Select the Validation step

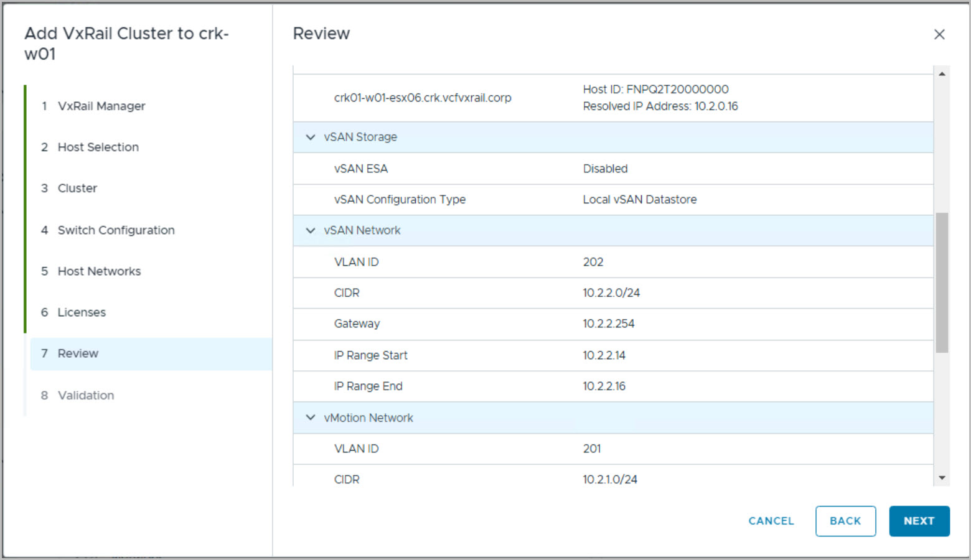pos(86,395)
